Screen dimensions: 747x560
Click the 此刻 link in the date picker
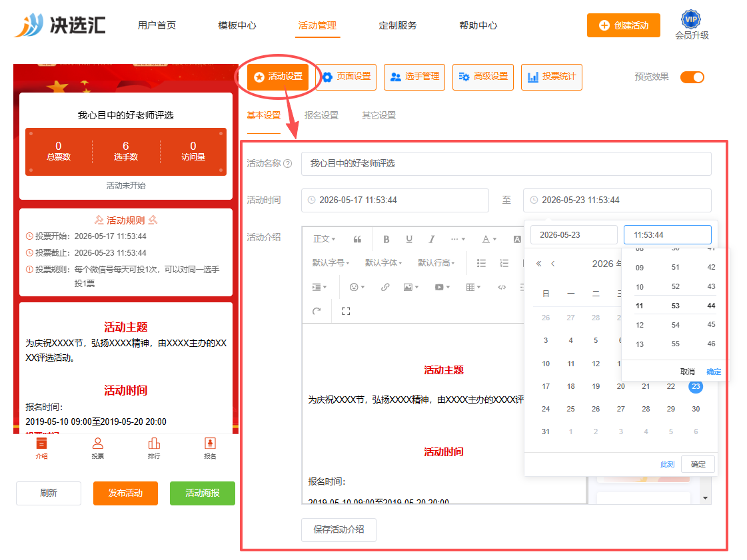pyautogui.click(x=667, y=464)
